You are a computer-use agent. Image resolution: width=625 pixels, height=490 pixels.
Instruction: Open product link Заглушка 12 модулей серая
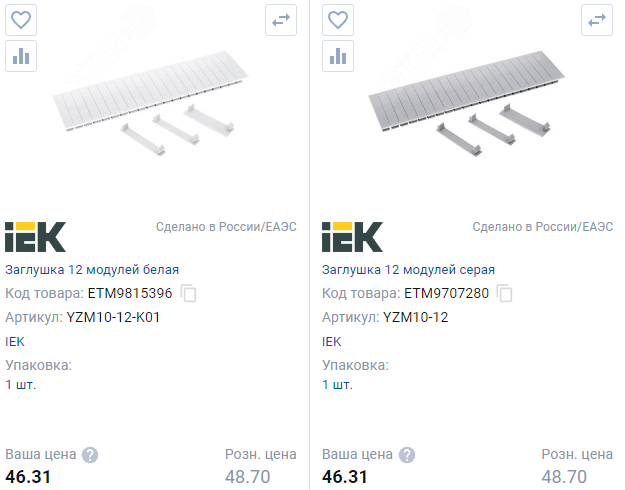[408, 270]
